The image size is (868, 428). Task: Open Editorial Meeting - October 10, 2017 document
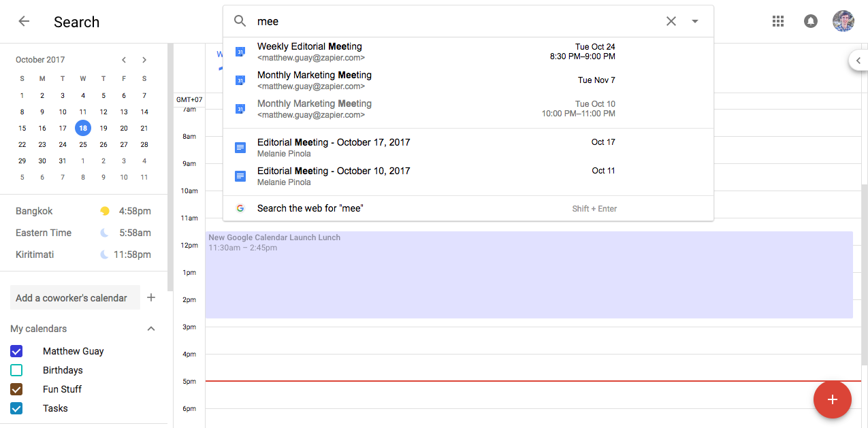click(x=468, y=176)
